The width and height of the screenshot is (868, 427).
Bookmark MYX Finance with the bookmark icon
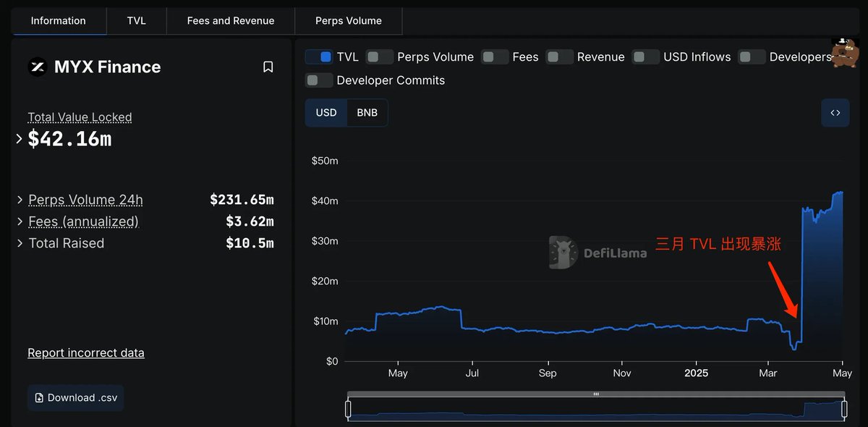[x=268, y=67]
